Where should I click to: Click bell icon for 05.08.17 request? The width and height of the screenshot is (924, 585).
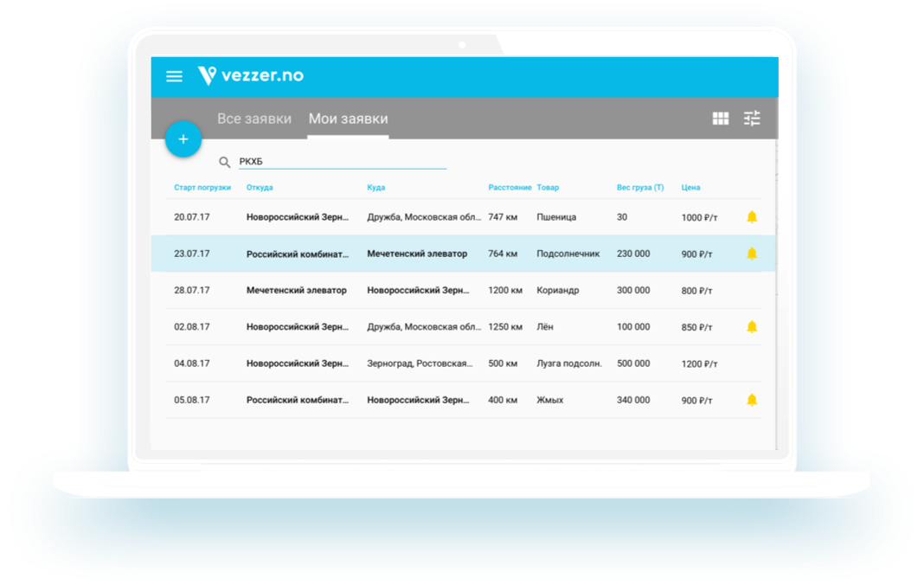point(751,400)
